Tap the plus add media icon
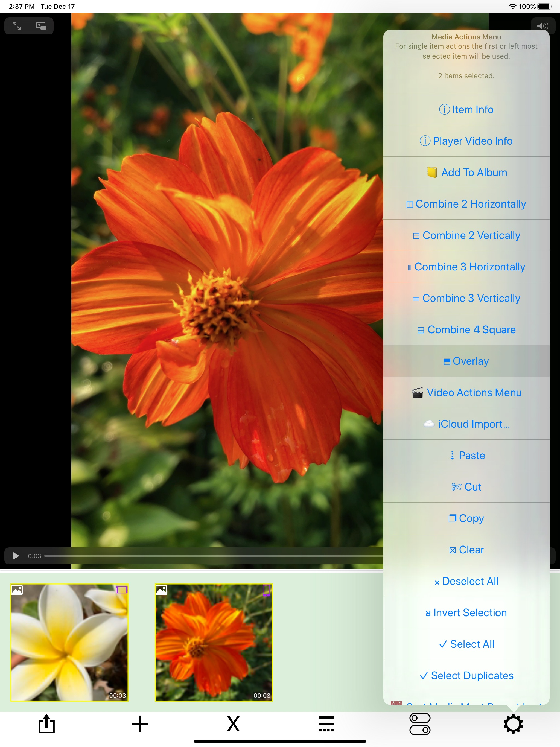Image resolution: width=560 pixels, height=747 pixels. click(140, 724)
